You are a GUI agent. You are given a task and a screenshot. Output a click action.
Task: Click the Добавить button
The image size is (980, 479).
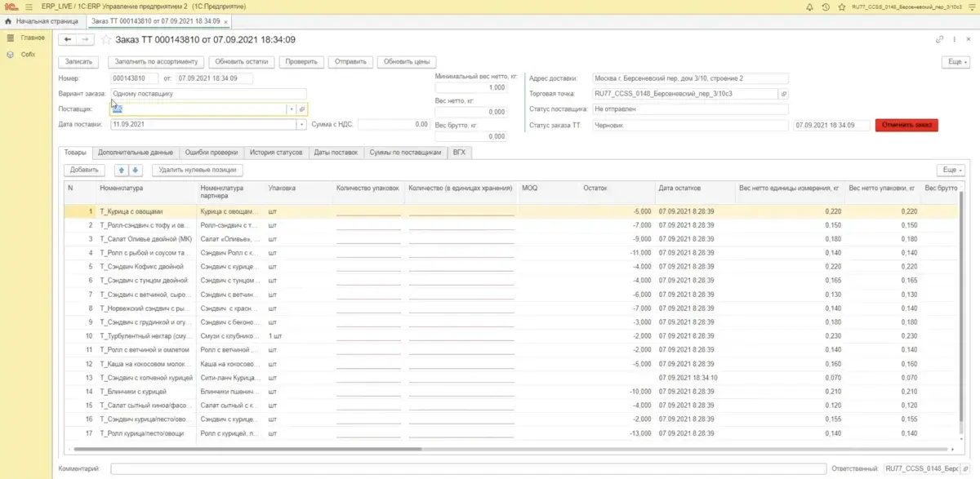click(x=84, y=170)
